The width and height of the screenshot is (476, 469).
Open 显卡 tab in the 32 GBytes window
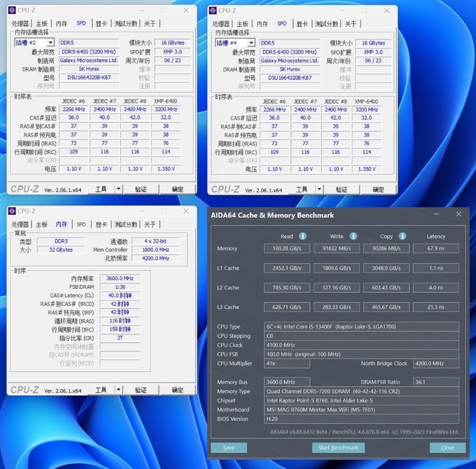pos(101,224)
